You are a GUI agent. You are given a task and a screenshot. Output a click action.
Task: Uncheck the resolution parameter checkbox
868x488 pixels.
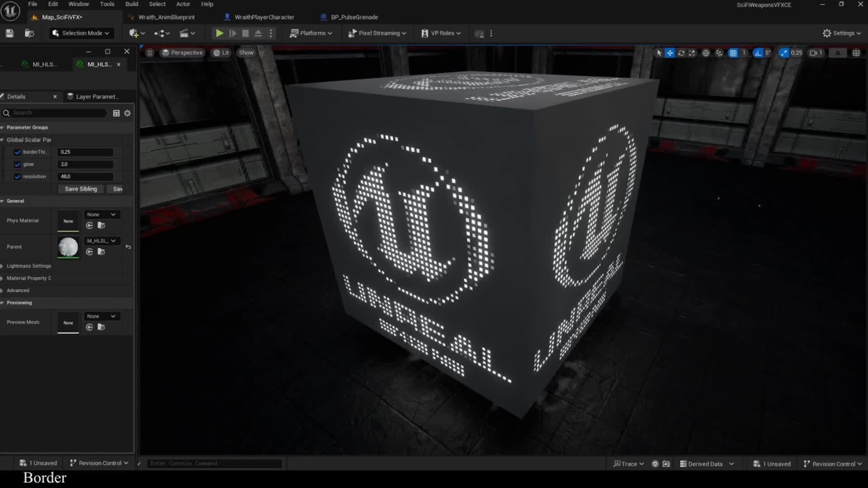click(x=17, y=177)
